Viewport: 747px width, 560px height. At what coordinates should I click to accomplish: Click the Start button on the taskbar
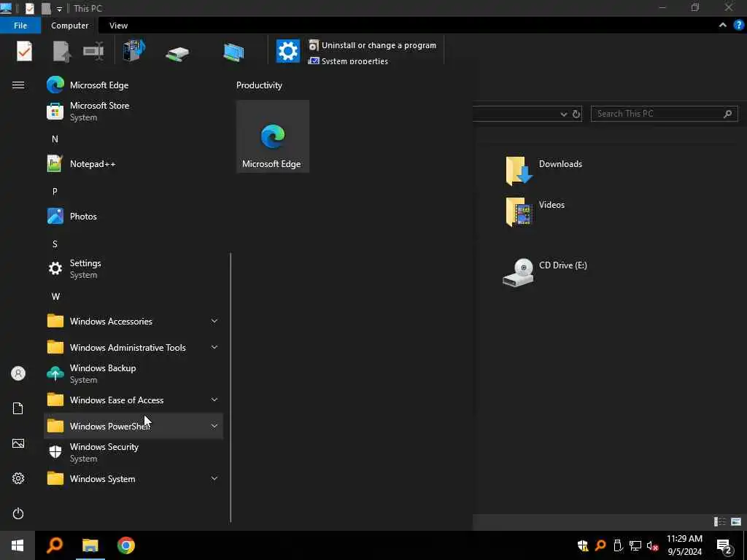[18, 545]
